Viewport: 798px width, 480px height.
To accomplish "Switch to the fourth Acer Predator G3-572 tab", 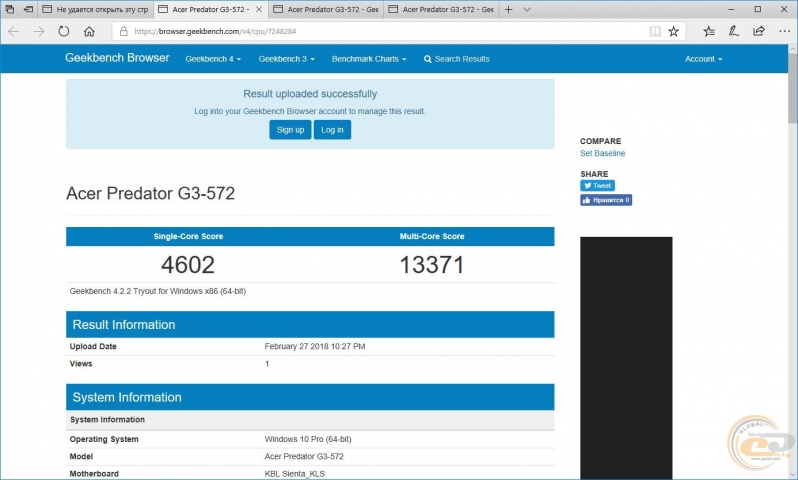I will [441, 9].
